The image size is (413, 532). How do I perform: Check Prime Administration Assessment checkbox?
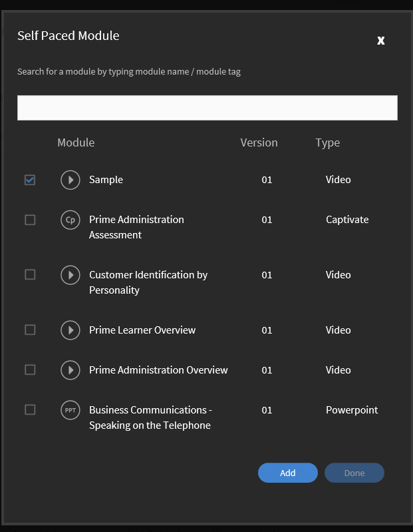(30, 220)
